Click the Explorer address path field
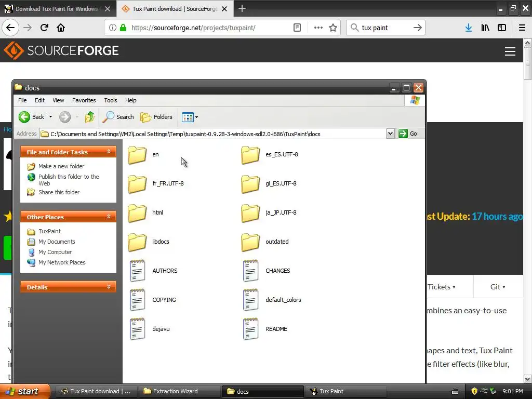The height and width of the screenshot is (399, 532). pos(213,134)
